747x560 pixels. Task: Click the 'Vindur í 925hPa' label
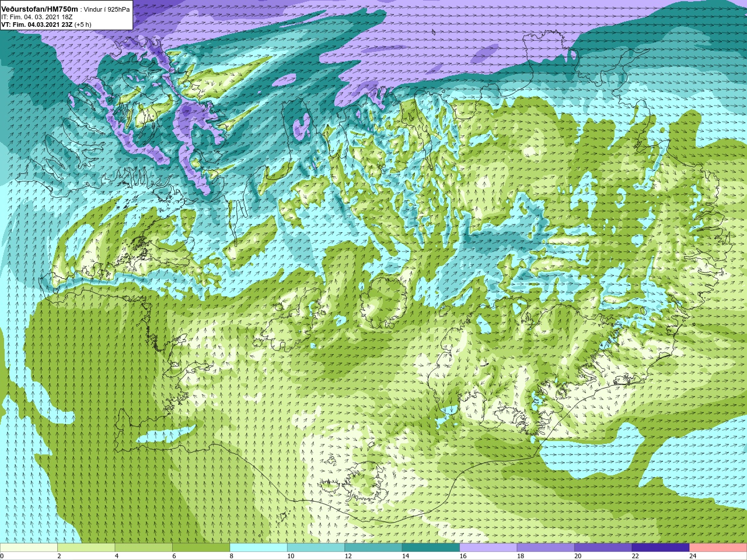(107, 10)
